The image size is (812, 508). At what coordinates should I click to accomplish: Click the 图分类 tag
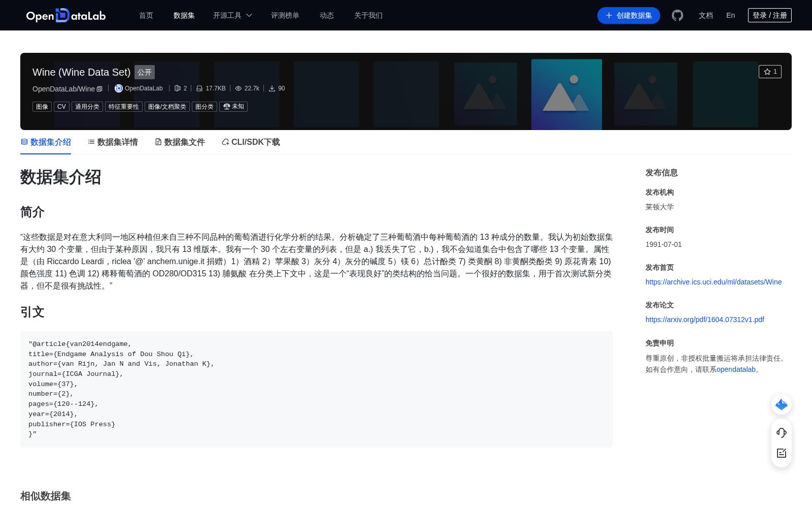[x=205, y=107]
